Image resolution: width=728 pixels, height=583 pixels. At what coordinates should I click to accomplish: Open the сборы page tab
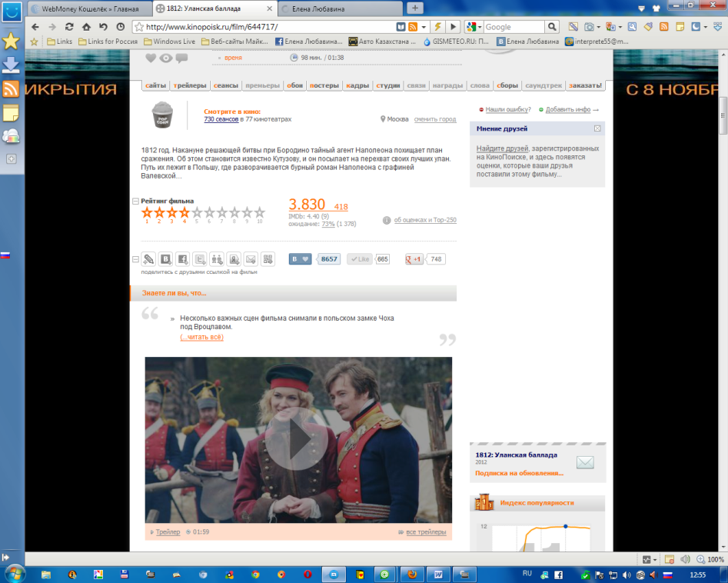507,85
